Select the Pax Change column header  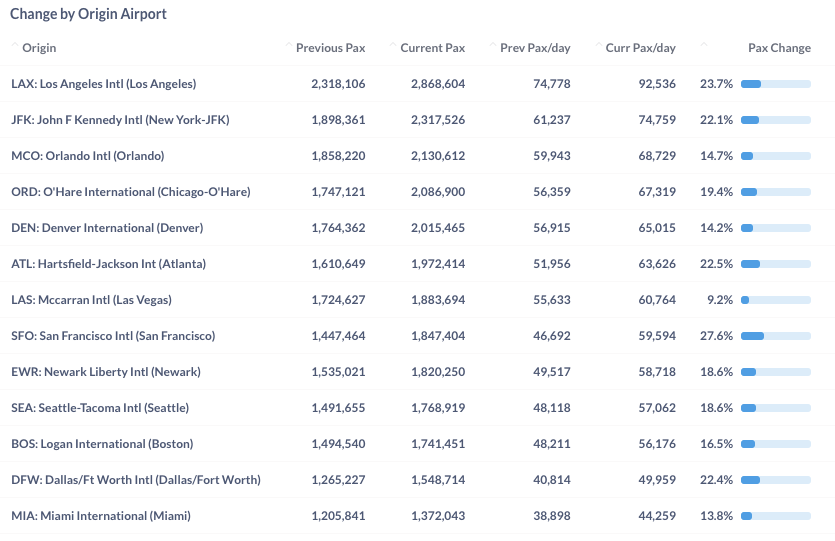tap(779, 48)
